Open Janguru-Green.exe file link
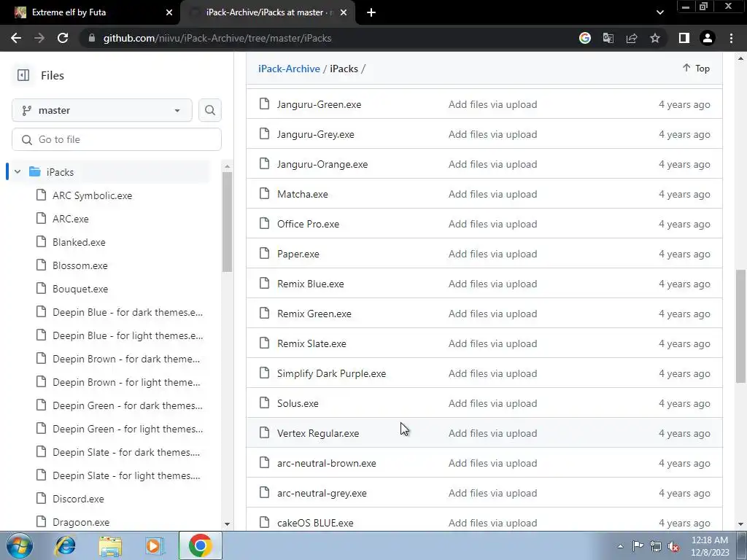This screenshot has width=747, height=560. pyautogui.click(x=320, y=104)
